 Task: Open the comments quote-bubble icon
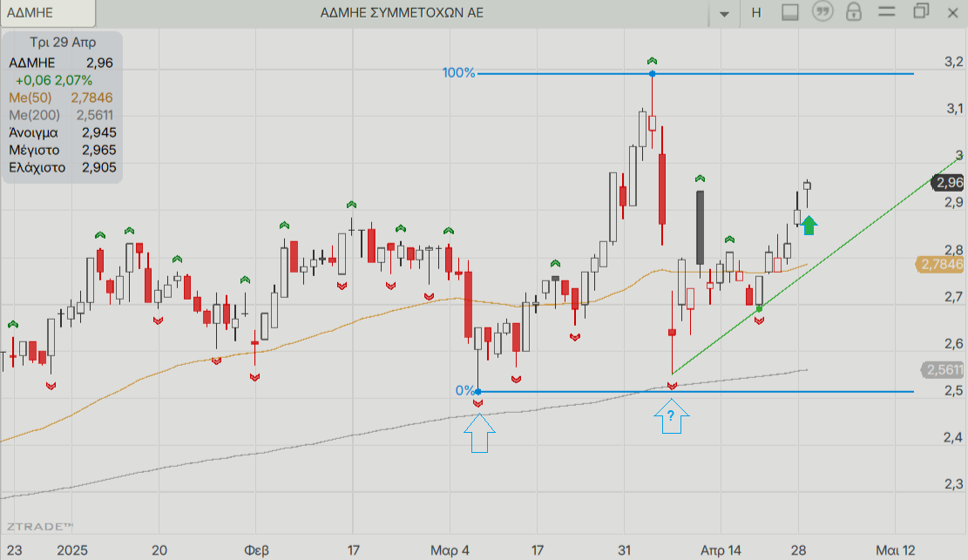click(822, 11)
